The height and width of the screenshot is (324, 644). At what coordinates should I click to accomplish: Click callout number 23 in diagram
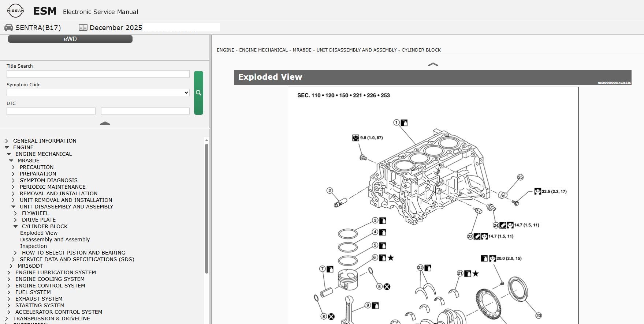[470, 237]
